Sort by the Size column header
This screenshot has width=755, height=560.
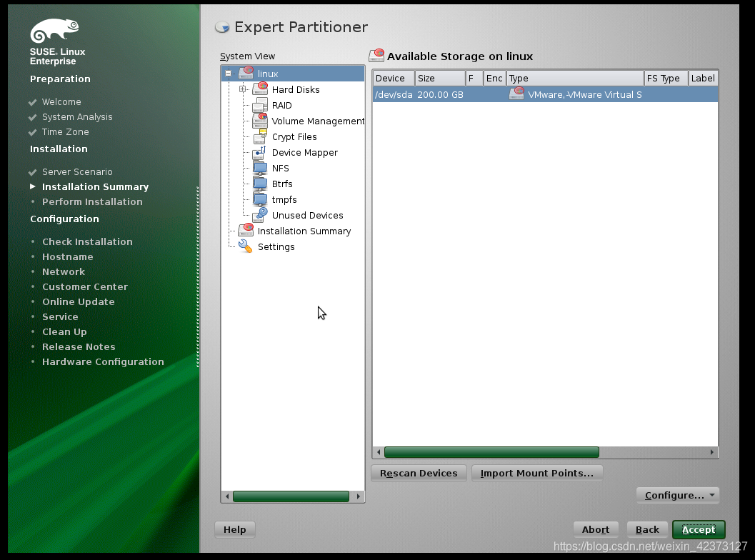(x=441, y=78)
